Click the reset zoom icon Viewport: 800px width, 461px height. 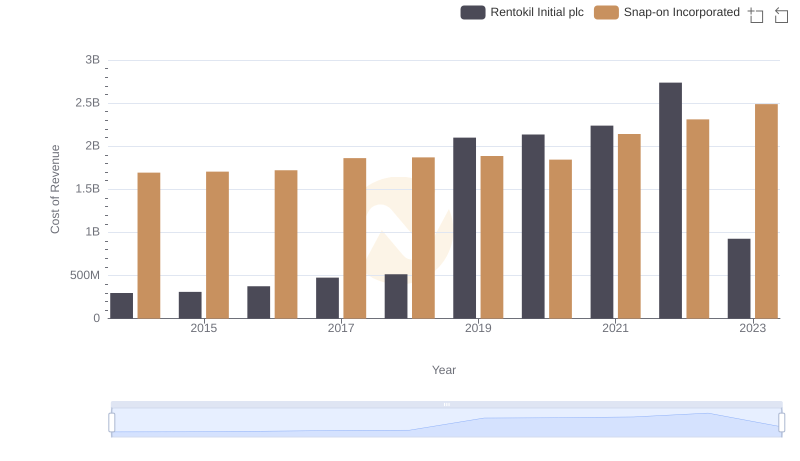[x=782, y=14]
